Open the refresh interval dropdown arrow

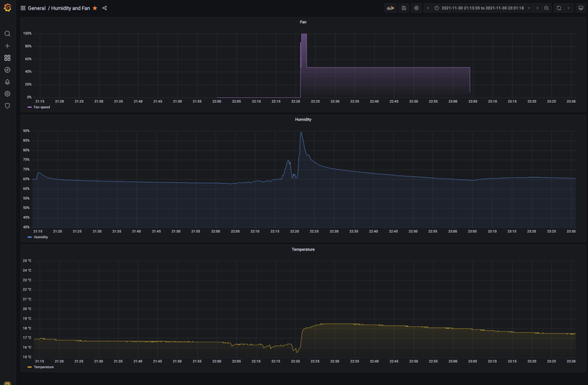click(568, 8)
